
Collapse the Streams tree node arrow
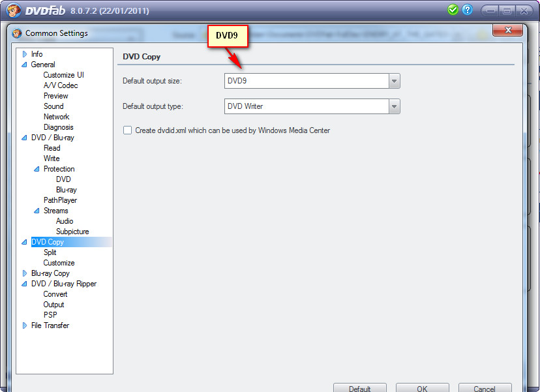point(37,211)
